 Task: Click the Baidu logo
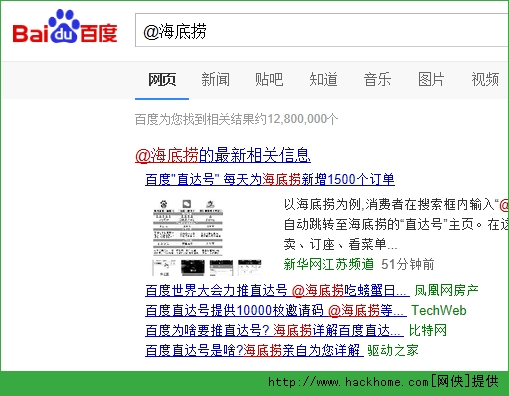coord(65,28)
